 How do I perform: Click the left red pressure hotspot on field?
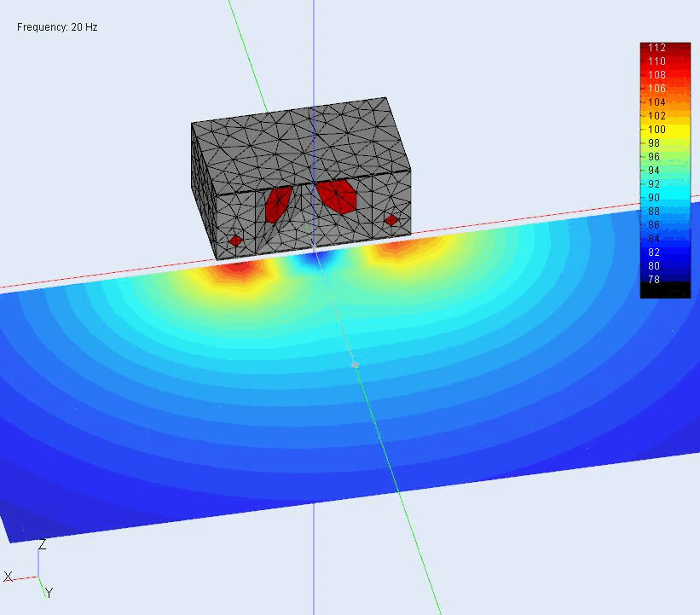[238, 269]
